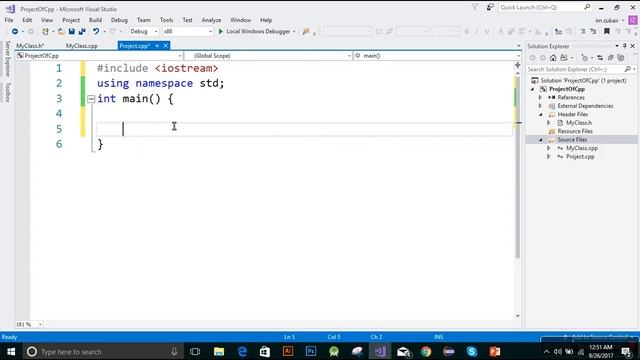The width and height of the screenshot is (640, 360).
Task: Open the Team menu
Action: click(144, 20)
